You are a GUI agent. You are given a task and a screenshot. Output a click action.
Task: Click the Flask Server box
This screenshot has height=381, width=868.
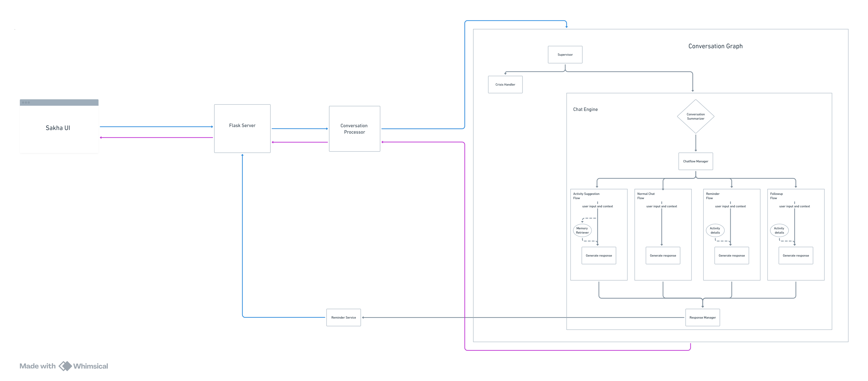242,128
